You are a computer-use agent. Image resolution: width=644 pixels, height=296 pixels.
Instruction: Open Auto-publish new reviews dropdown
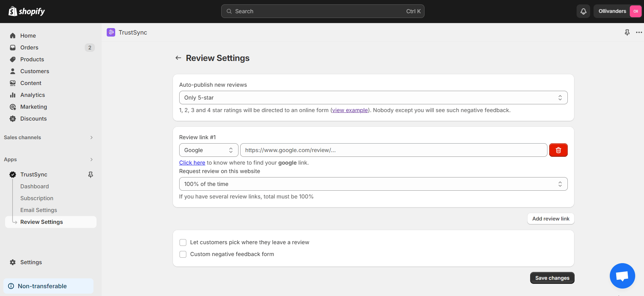[373, 98]
